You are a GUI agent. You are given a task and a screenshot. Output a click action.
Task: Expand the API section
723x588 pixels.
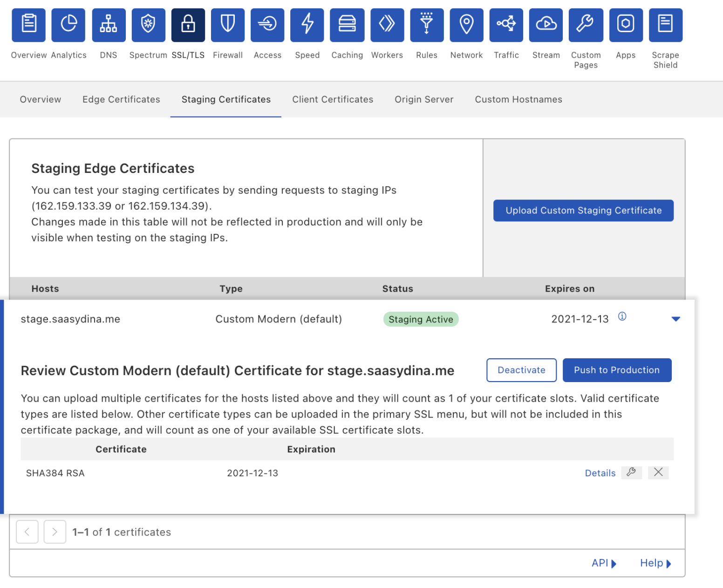[x=604, y=563]
